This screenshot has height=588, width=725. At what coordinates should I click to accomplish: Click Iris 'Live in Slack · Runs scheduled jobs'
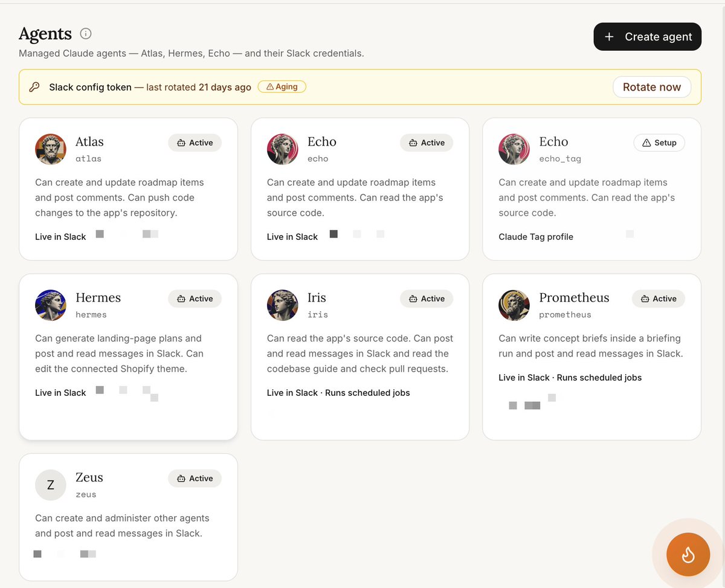pyautogui.click(x=338, y=393)
